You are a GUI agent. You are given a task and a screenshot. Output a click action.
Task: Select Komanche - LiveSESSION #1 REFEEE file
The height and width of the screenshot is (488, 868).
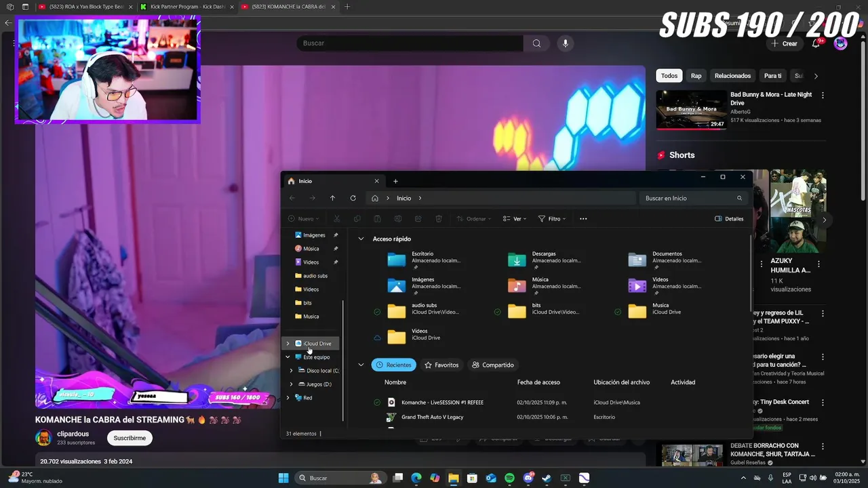442,403
